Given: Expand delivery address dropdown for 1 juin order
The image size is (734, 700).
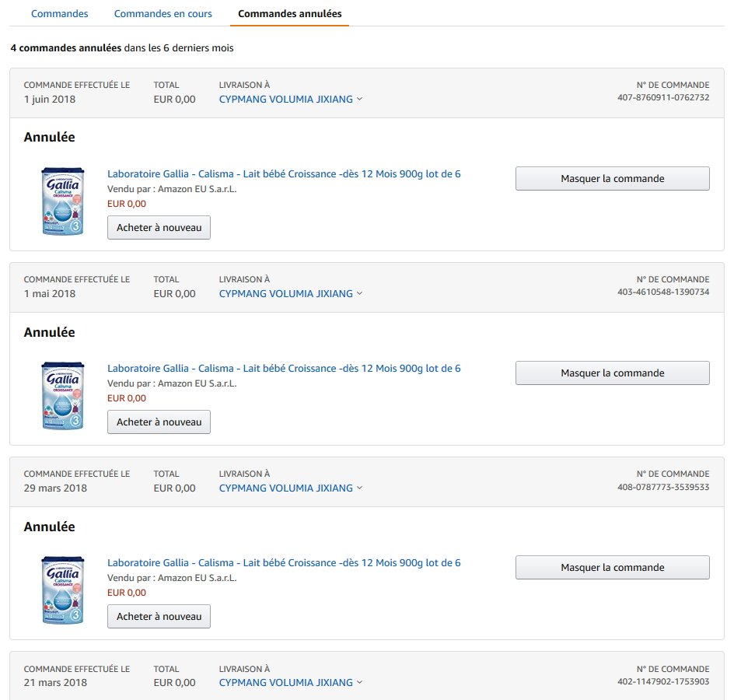Looking at the screenshot, I should coord(359,99).
